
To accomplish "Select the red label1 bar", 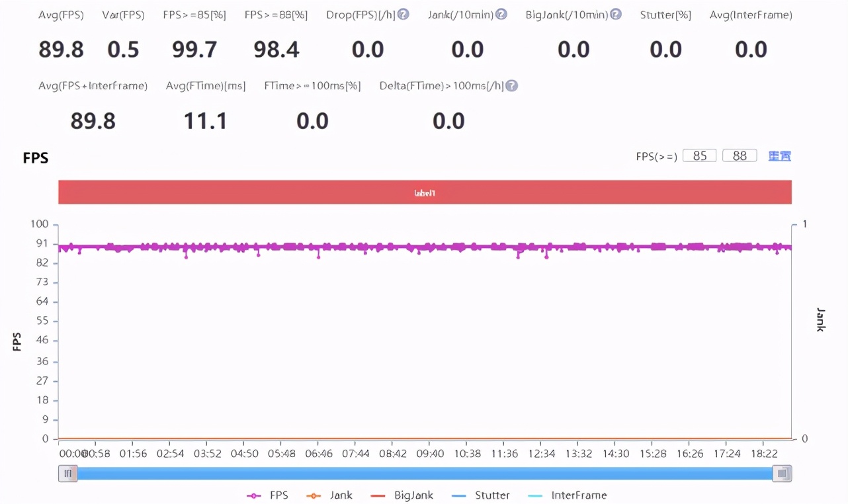I will [x=425, y=192].
